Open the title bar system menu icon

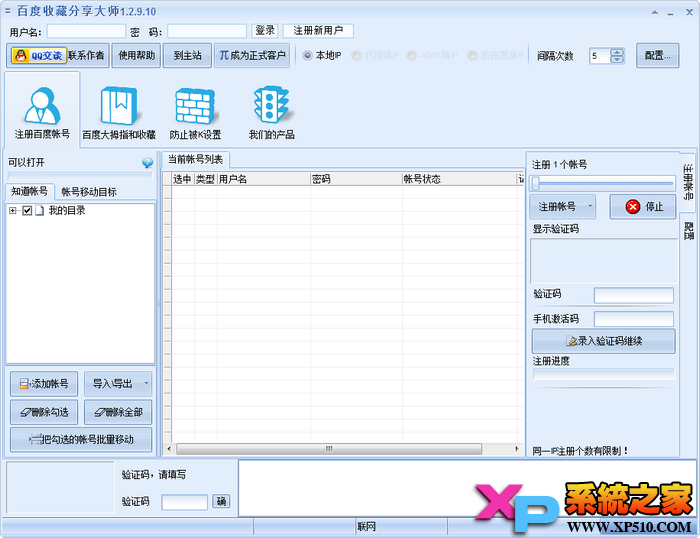click(7, 11)
